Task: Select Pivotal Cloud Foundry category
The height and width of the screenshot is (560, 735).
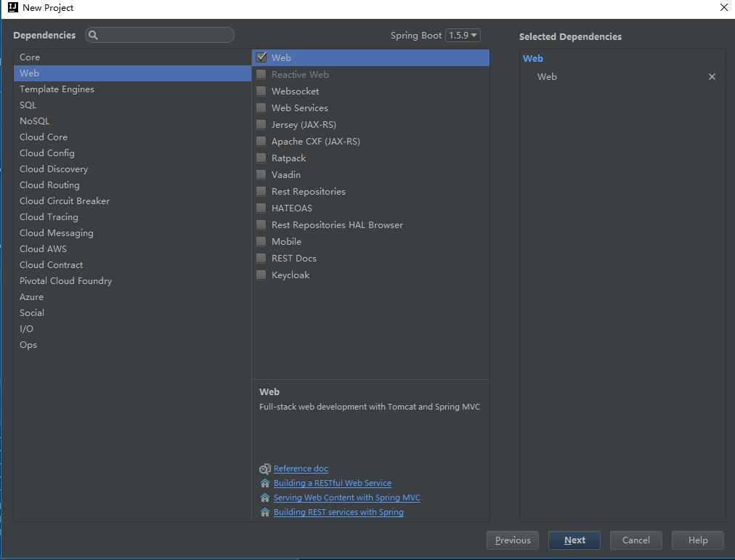Action: click(x=132, y=280)
